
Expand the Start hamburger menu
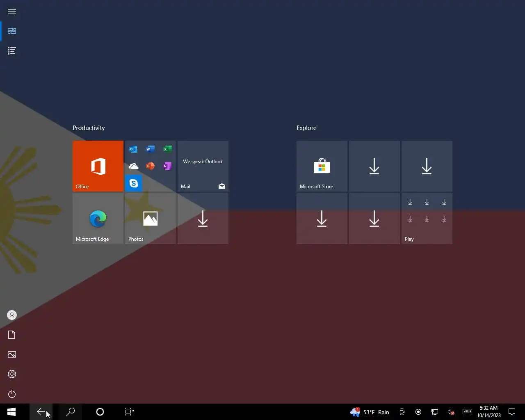point(12,11)
